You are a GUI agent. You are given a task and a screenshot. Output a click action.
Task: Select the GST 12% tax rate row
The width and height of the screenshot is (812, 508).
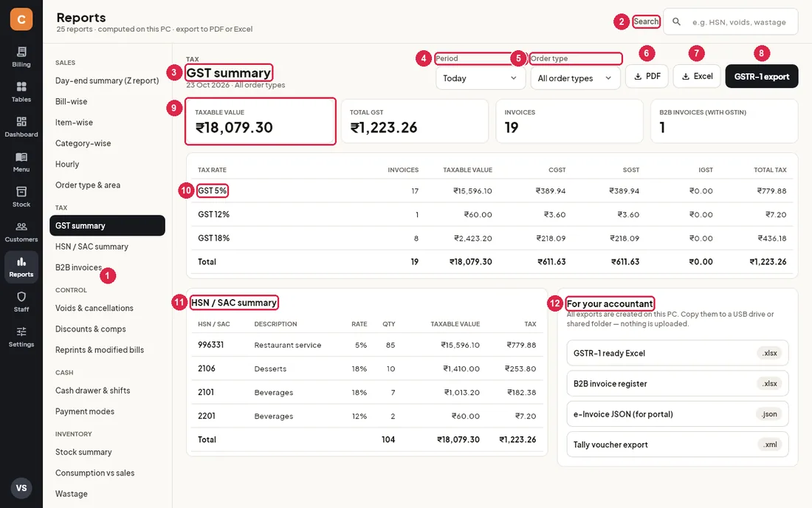click(x=492, y=214)
